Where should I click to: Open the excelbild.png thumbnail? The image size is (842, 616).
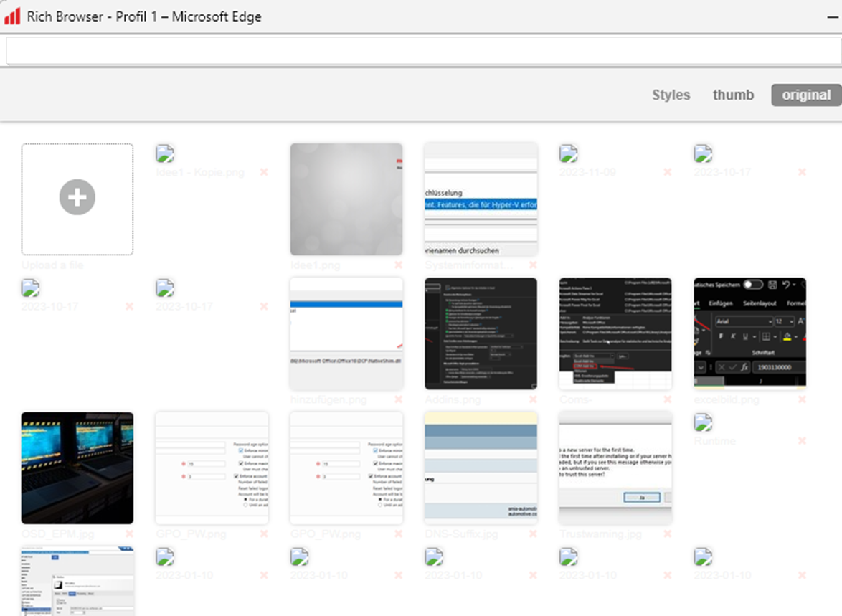pos(749,333)
